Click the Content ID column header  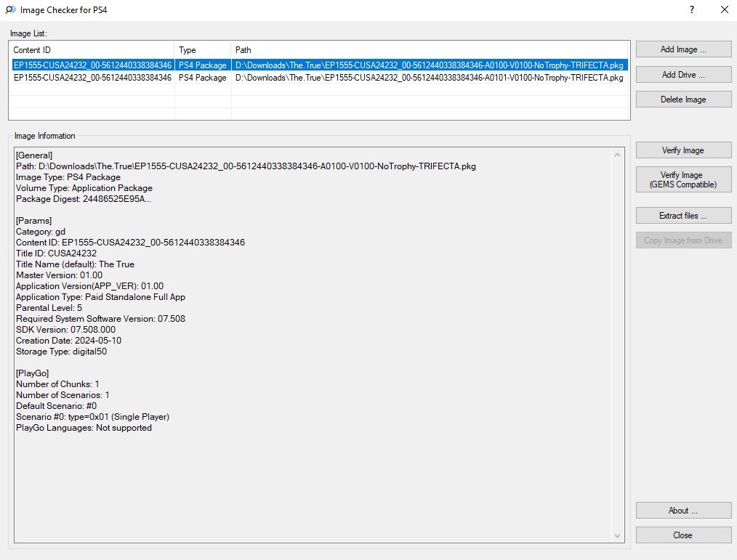coord(92,50)
